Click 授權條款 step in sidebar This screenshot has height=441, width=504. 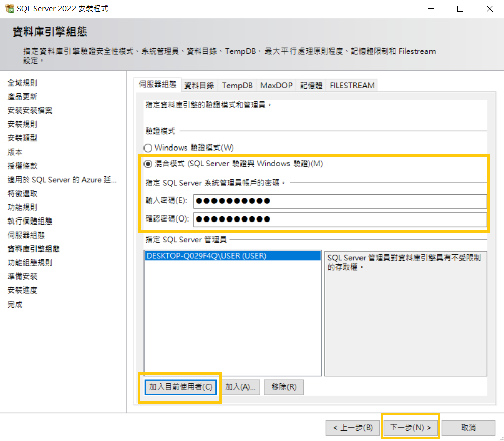22,166
